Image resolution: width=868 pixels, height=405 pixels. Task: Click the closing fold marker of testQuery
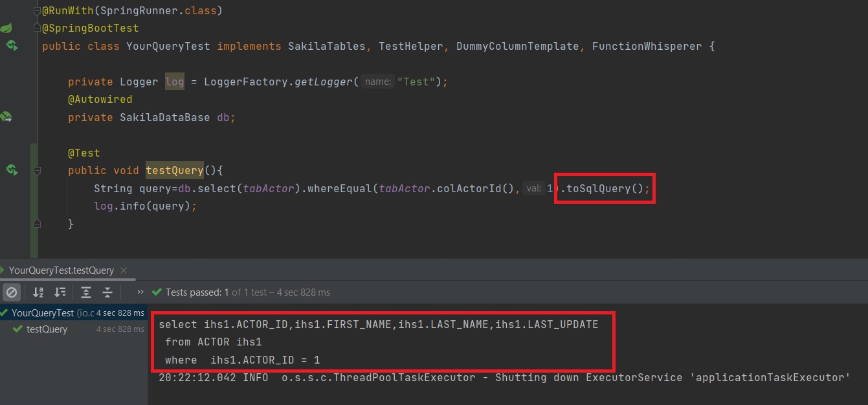(37, 224)
